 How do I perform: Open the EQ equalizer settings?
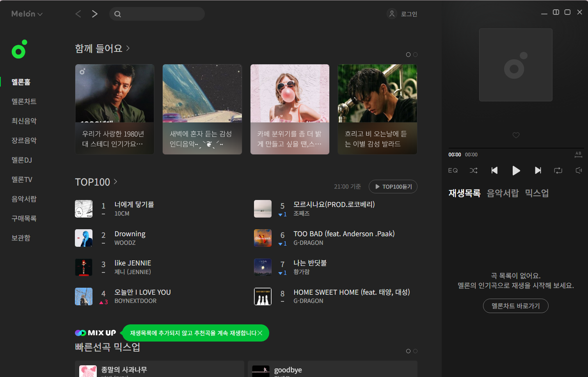click(453, 170)
